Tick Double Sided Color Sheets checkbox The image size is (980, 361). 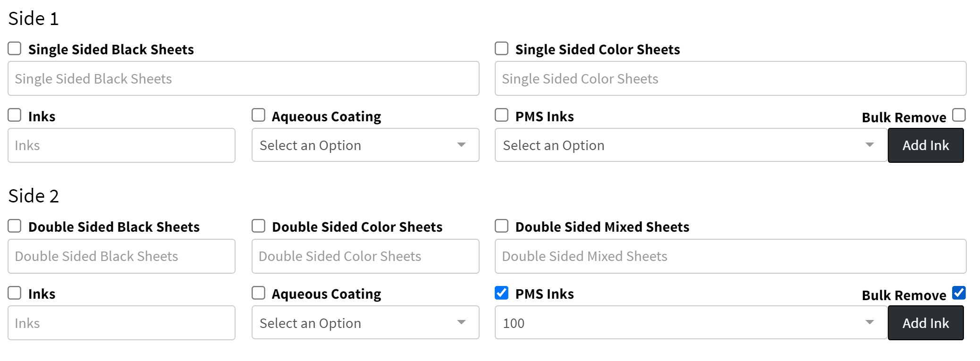[258, 226]
